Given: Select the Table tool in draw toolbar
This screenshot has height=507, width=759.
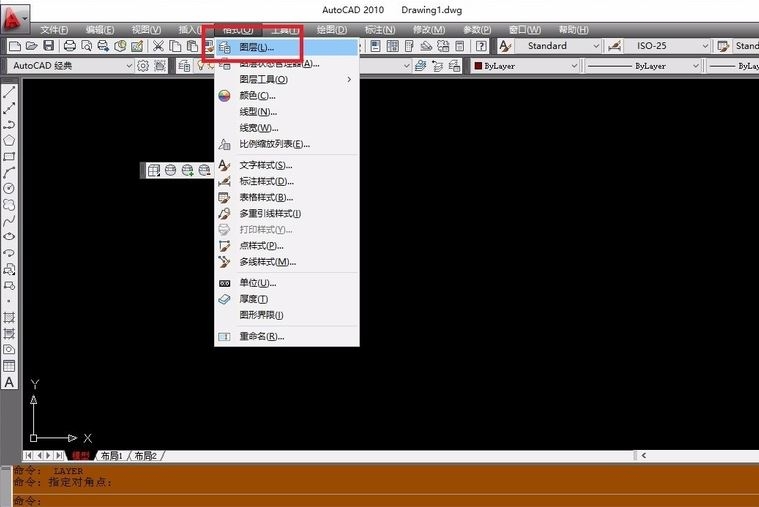Looking at the screenshot, I should click(x=9, y=366).
